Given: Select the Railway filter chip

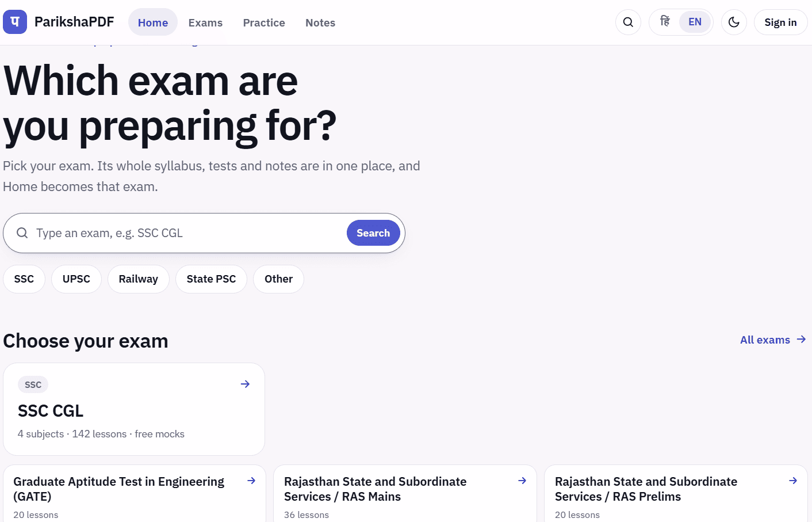Looking at the screenshot, I should [x=139, y=279].
